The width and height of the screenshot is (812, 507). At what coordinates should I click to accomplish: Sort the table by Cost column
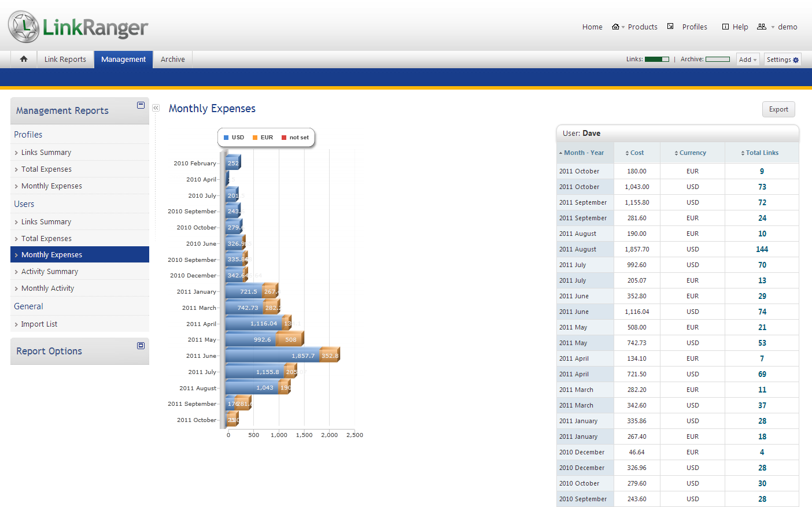(x=636, y=153)
